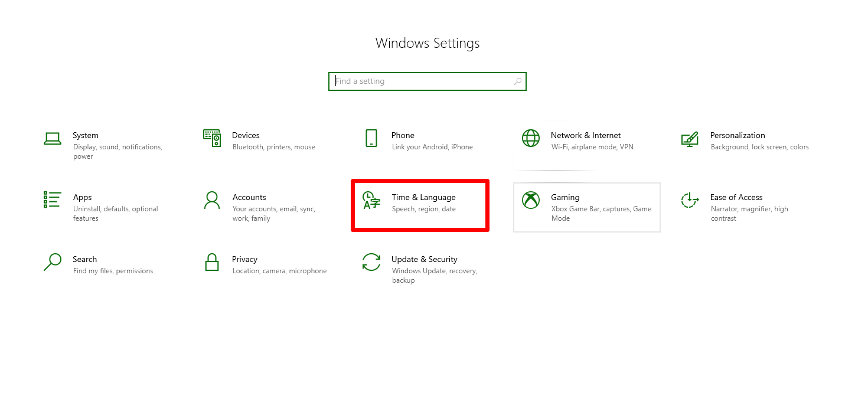Open Network & Internet via its title

pos(586,135)
